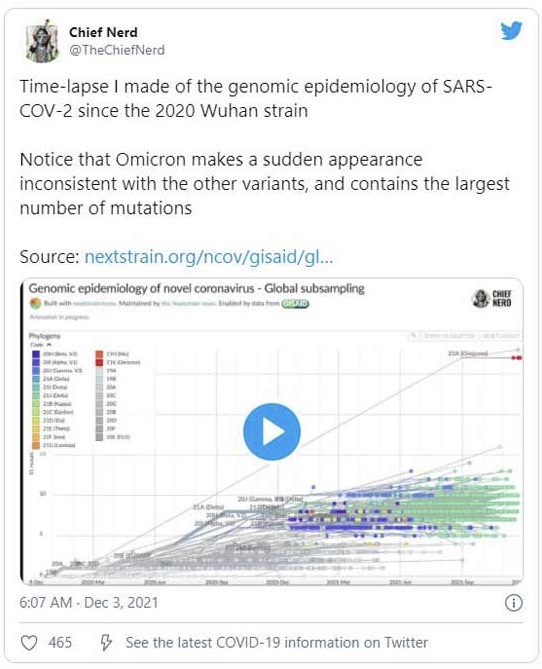The image size is (542, 669).
Task: Click the Chief Nerd display name
Action: point(103,32)
